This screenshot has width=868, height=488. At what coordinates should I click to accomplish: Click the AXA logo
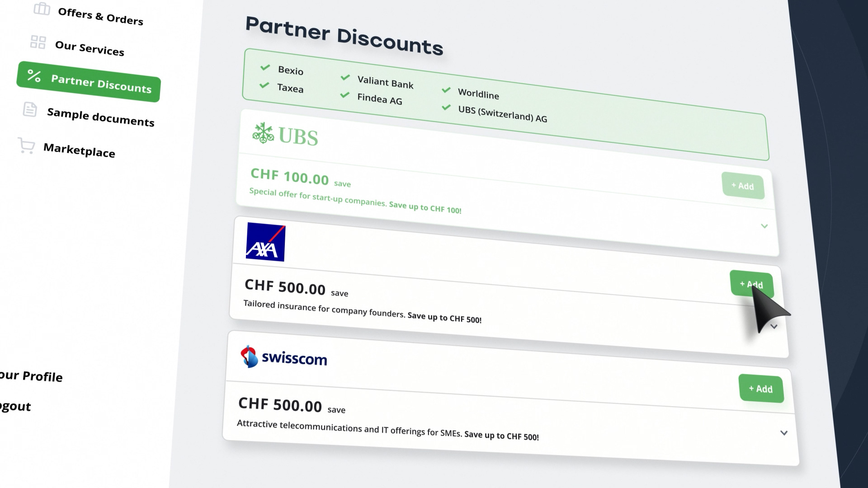[265, 242]
